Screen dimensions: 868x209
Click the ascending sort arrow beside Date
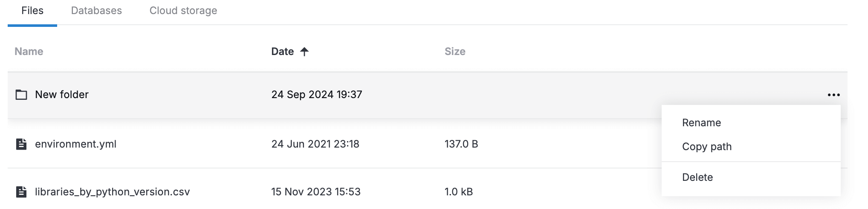coord(304,52)
